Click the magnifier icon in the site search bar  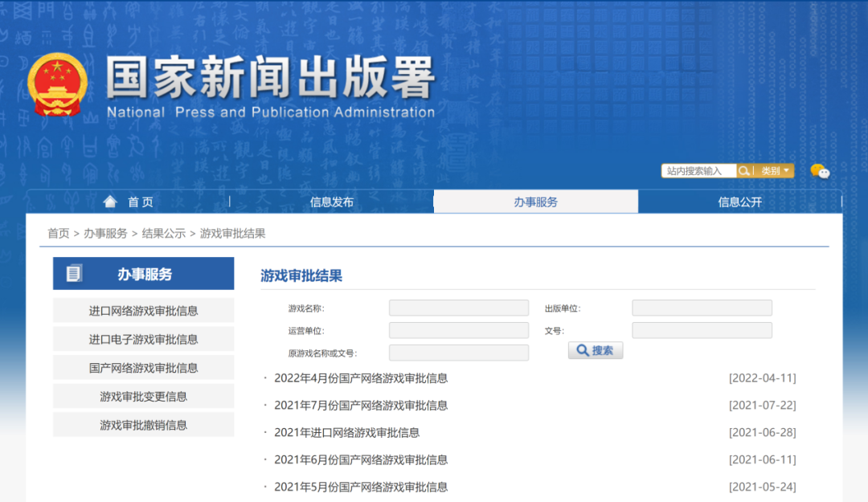coord(744,170)
